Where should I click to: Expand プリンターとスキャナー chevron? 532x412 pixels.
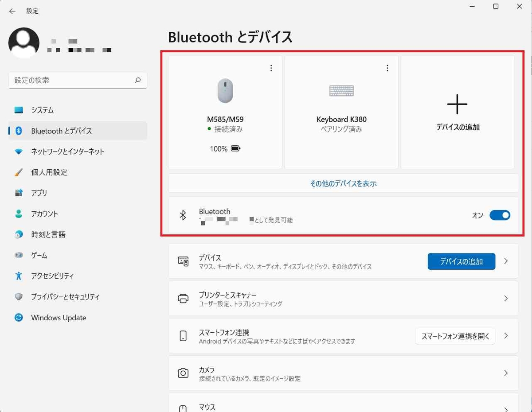(x=506, y=299)
